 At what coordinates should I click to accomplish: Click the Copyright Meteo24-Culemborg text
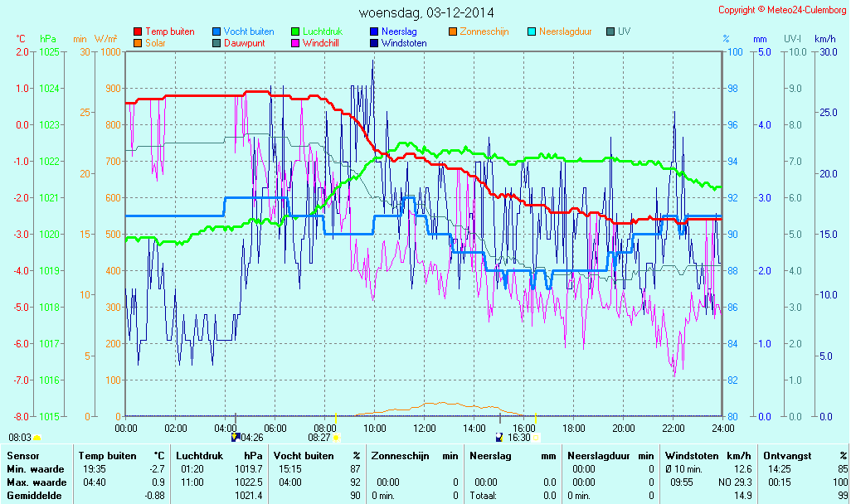(x=781, y=10)
